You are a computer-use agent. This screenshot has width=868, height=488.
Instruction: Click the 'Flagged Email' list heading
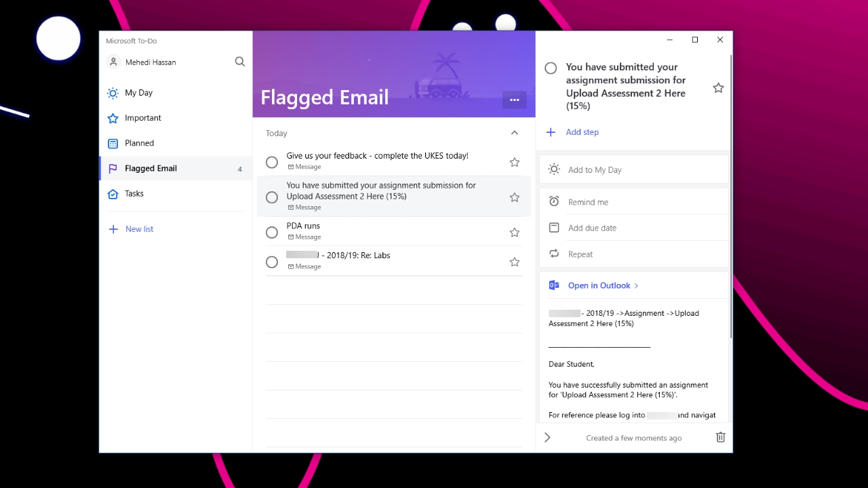click(x=325, y=98)
